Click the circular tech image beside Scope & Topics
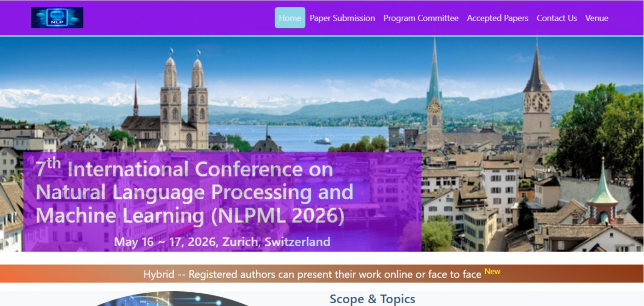644x306 pixels. 170,299
